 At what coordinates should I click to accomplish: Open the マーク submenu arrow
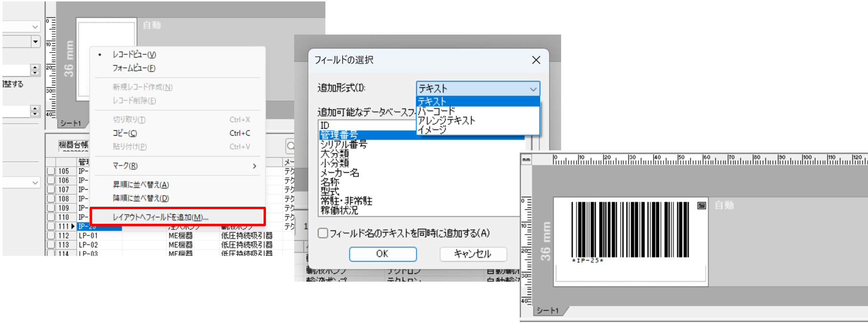(x=254, y=166)
